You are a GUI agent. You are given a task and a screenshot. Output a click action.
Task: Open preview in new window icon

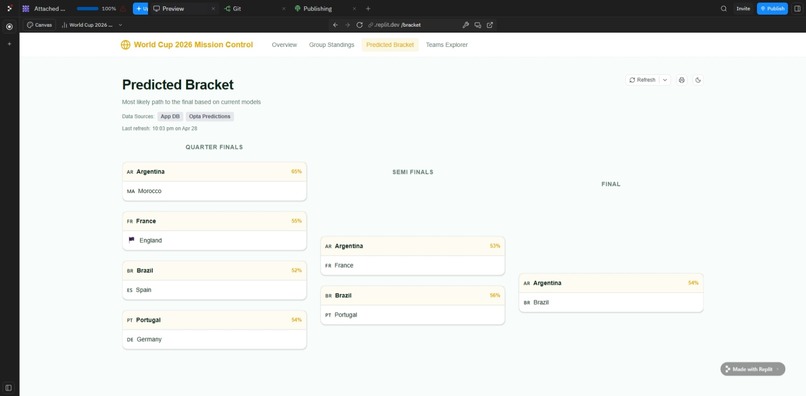click(x=490, y=25)
